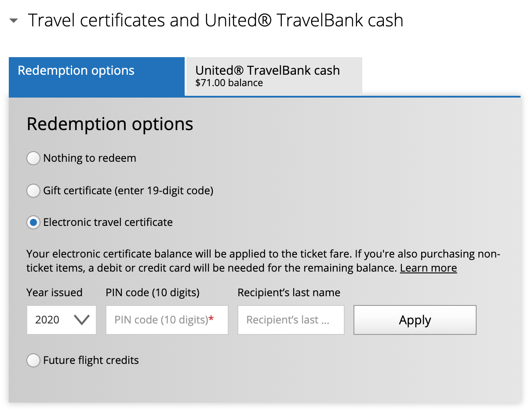This screenshot has height=414, width=532.
Task: Click the PIN code label above the field
Action: [153, 293]
